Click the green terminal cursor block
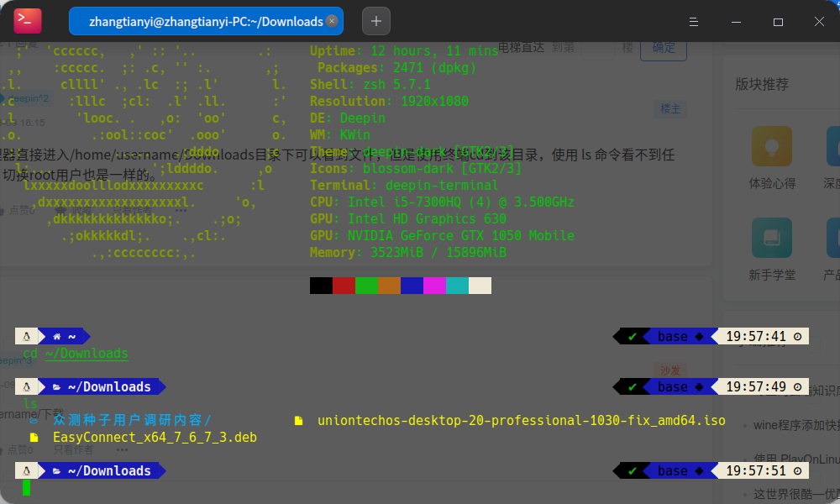This screenshot has width=840, height=504. tap(27, 488)
